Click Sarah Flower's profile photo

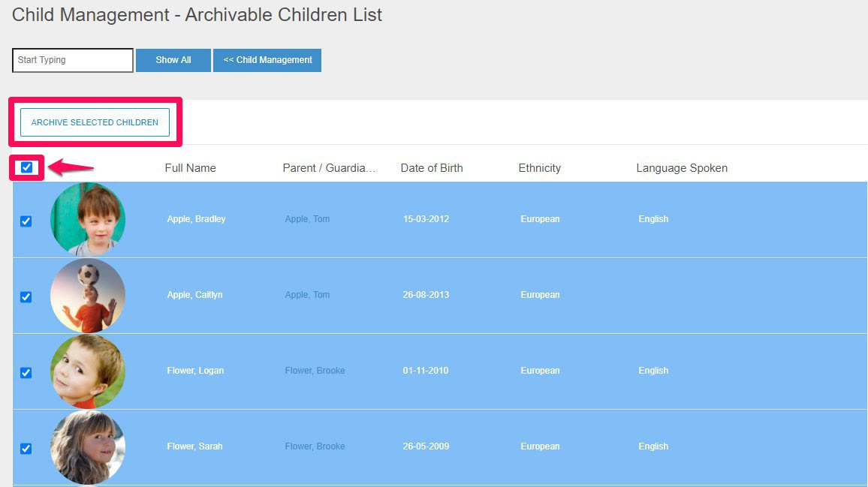88,447
